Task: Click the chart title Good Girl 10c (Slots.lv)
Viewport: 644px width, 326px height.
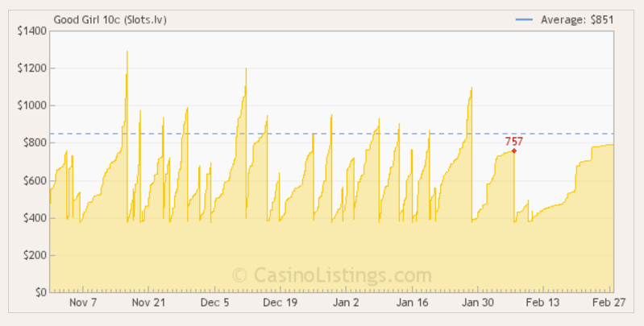Action: [x=110, y=19]
